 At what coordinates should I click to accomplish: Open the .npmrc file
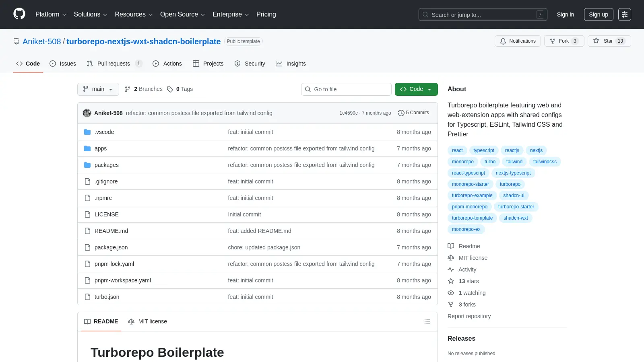click(x=103, y=198)
